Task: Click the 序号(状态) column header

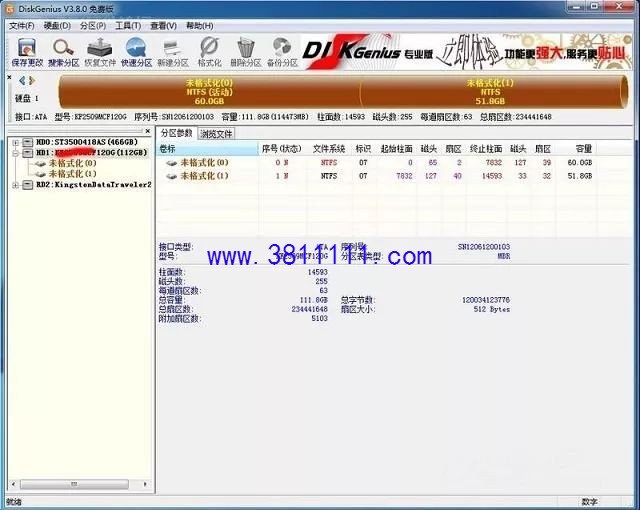Action: pos(282,149)
